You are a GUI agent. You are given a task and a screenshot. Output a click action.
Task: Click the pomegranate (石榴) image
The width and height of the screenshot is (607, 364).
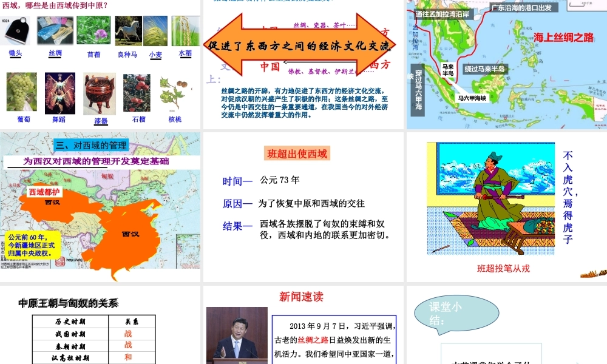[137, 93]
